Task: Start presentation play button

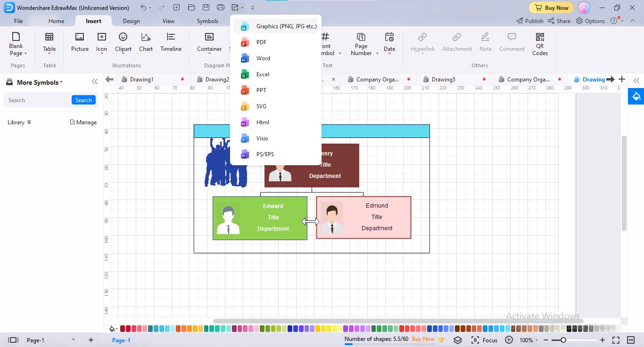Action: (509, 340)
